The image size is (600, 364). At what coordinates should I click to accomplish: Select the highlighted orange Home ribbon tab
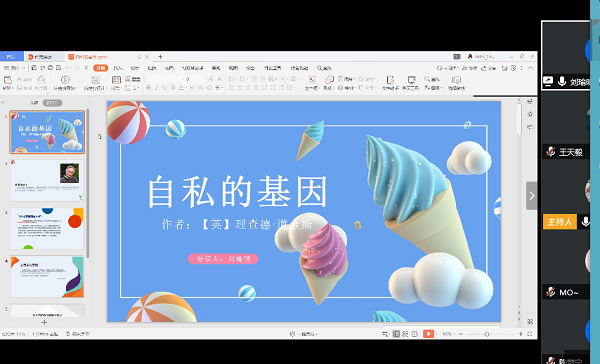101,68
